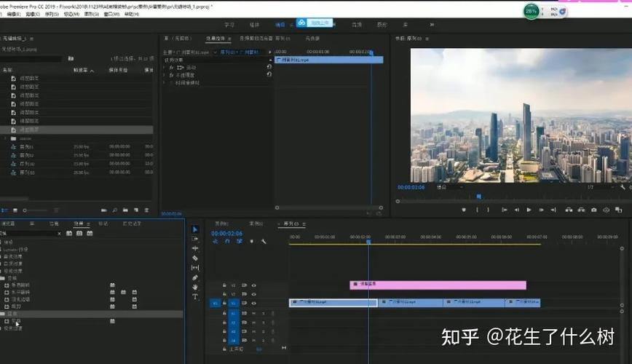Add marker in Program monitor
The height and width of the screenshot is (364, 632).
click(x=464, y=210)
